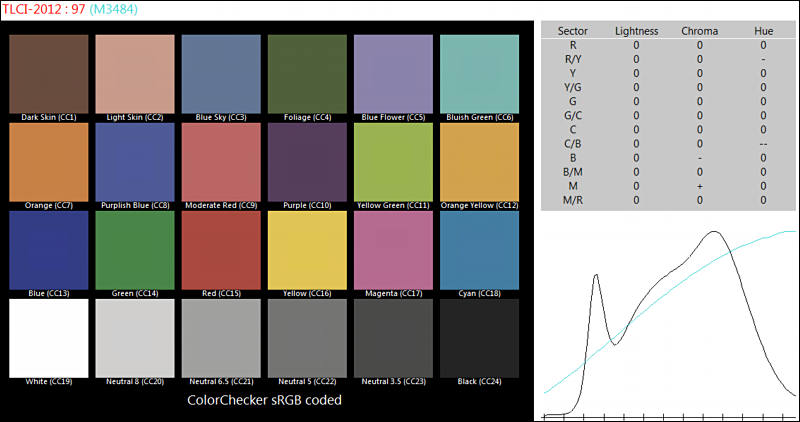This screenshot has height=422, width=800.
Task: Select the M sector row label
Action: [x=571, y=186]
